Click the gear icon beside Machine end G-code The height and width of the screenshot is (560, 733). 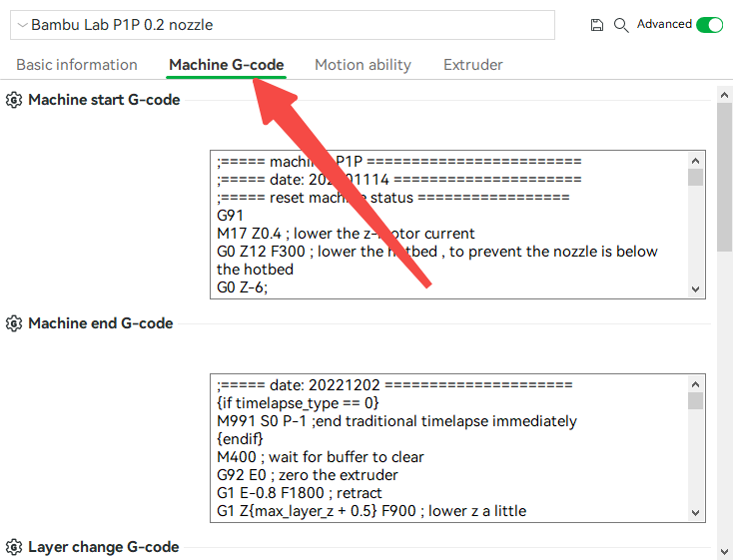click(x=14, y=323)
